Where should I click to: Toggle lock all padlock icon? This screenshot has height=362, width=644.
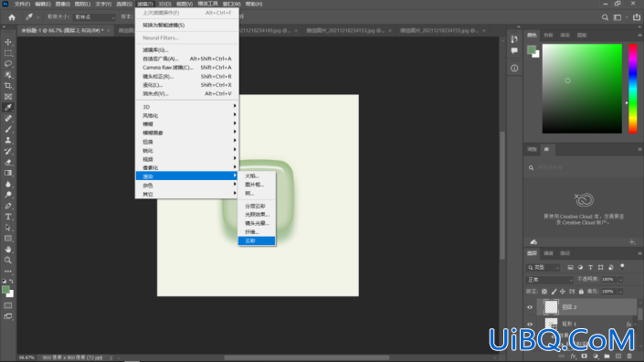click(x=581, y=292)
